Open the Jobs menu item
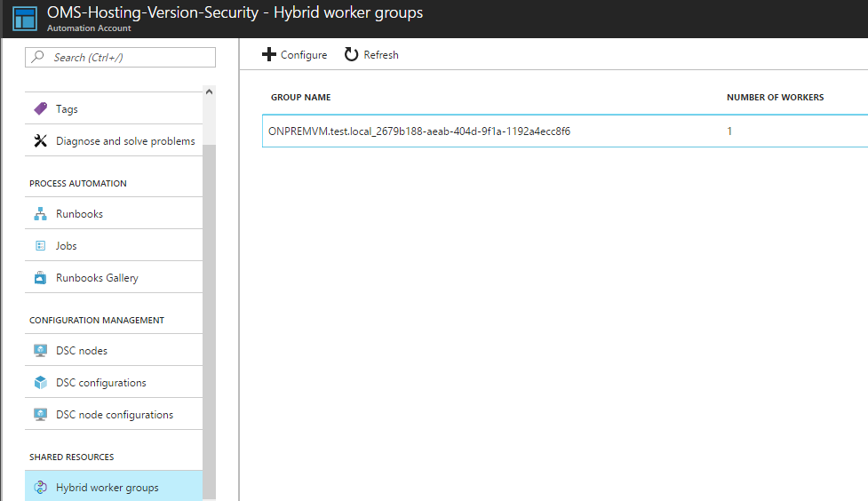 [x=67, y=246]
